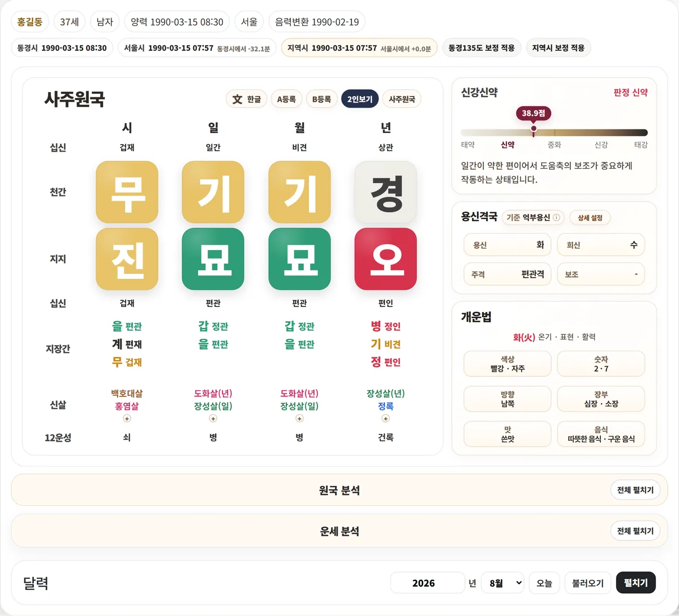This screenshot has height=616, width=679.
Task: Click the 음력변환 1990-02-19 chip
Action: click(x=317, y=22)
